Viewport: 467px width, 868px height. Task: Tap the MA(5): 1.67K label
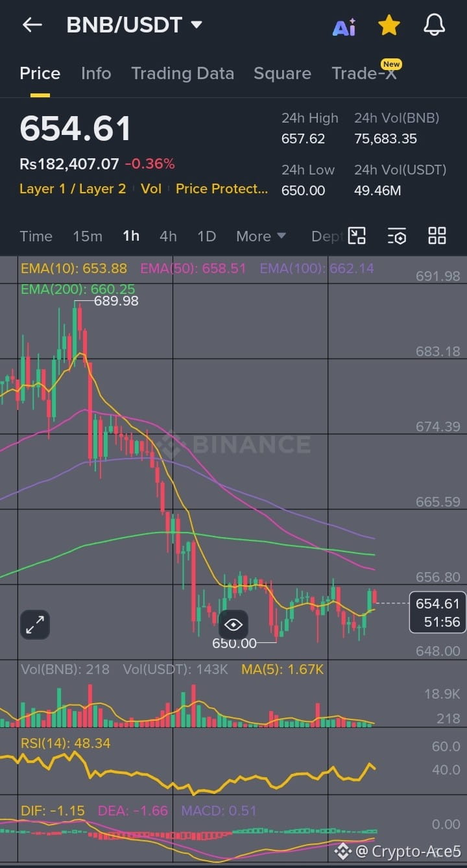pyautogui.click(x=283, y=669)
